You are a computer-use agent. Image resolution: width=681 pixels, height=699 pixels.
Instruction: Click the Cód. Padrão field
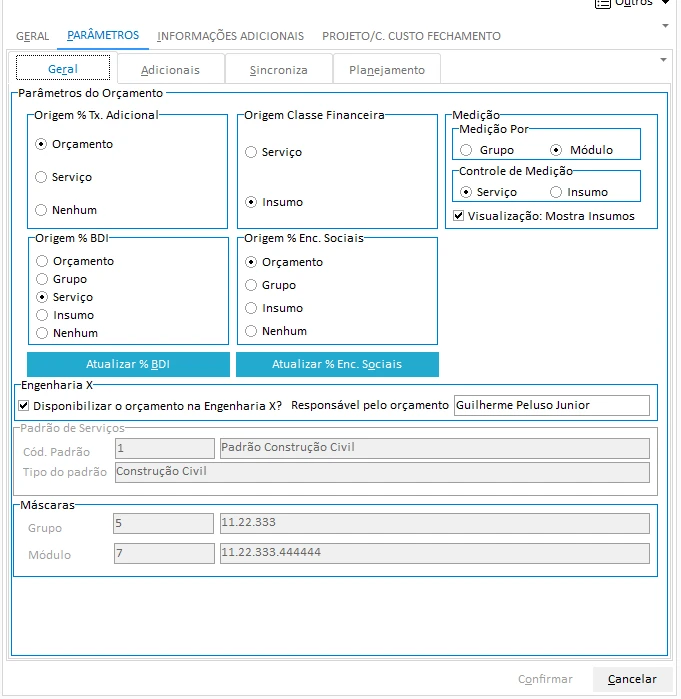(164, 448)
